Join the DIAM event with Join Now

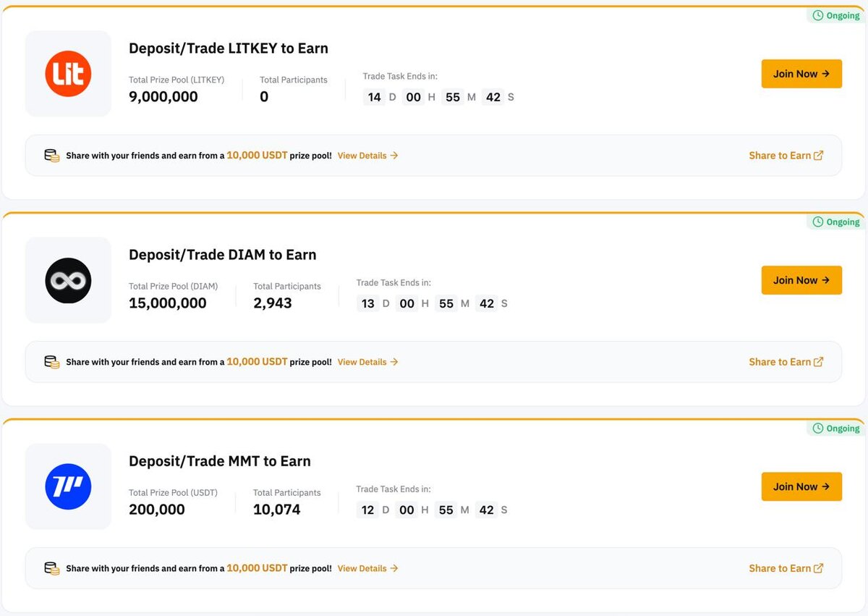801,280
